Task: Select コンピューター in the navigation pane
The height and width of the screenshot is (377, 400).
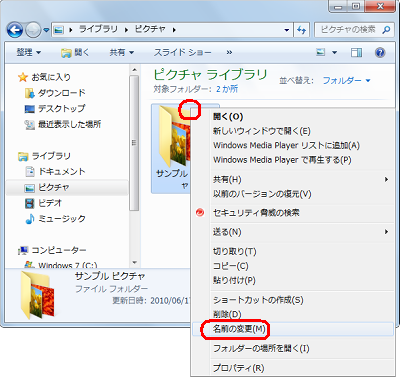Action: 59,250
